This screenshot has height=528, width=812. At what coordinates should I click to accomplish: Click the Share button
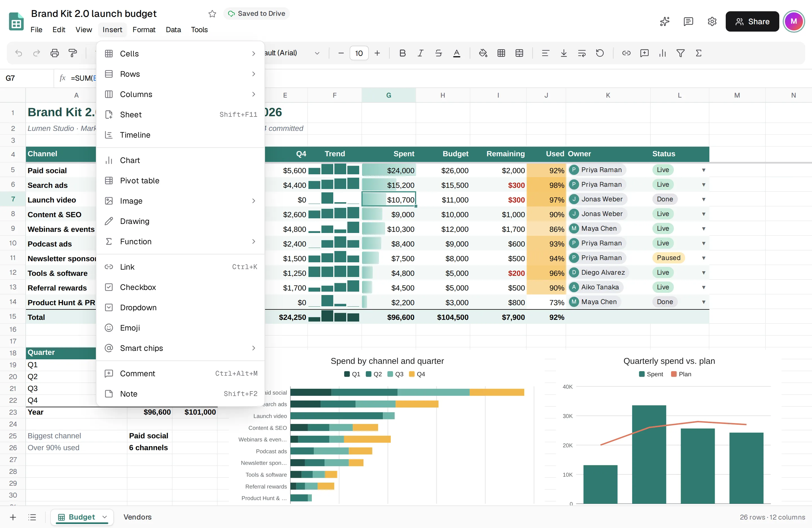click(752, 21)
